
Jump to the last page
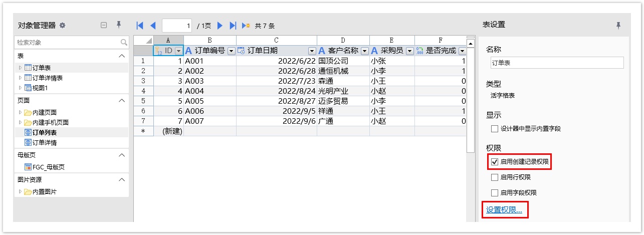pos(233,26)
